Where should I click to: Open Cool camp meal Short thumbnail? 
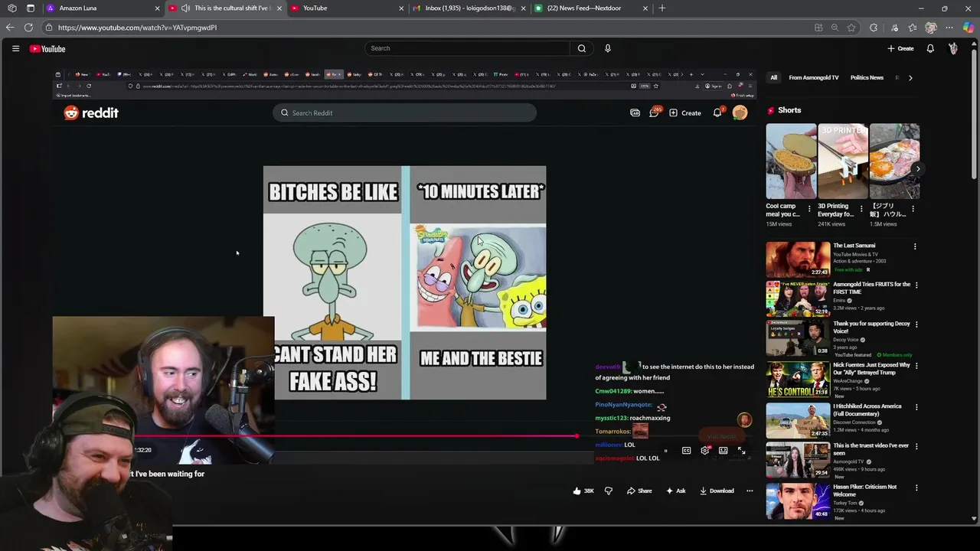(x=791, y=161)
